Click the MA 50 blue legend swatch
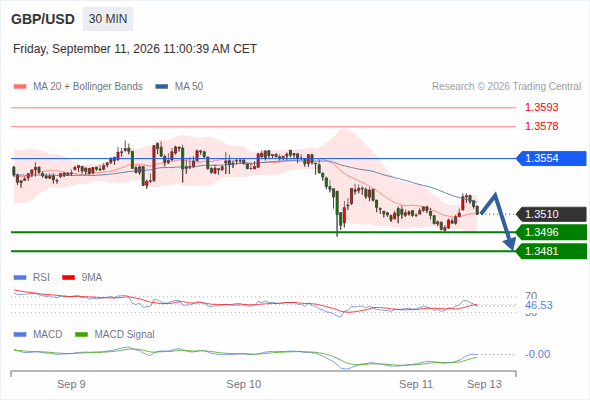Screen dimensions: 590x400 [162, 87]
